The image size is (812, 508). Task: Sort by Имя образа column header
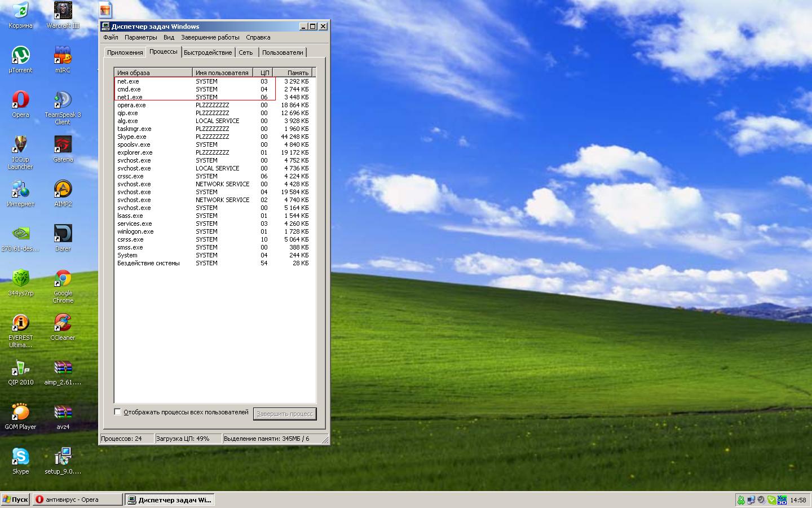pos(153,73)
